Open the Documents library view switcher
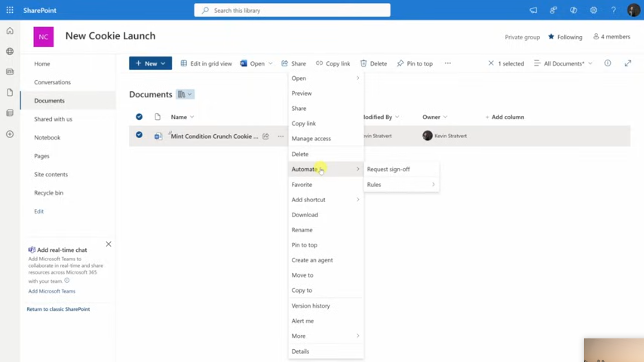The width and height of the screenshot is (644, 362). (x=185, y=94)
